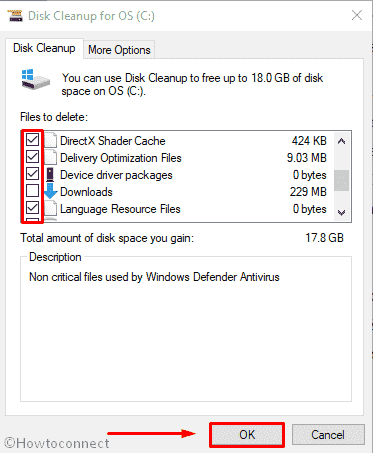Select the Device driver packages label
373x453 pixels.
(x=116, y=175)
